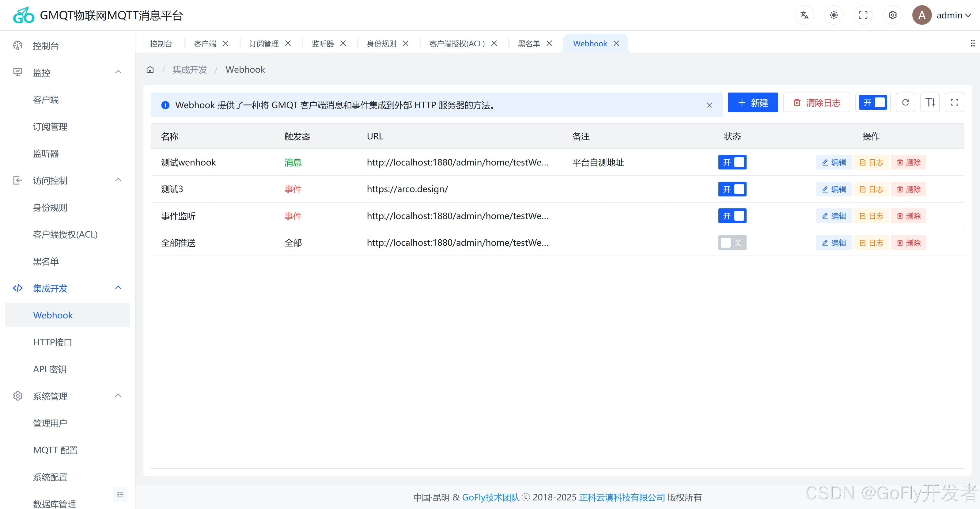Close the Webhook info alert banner

point(709,105)
